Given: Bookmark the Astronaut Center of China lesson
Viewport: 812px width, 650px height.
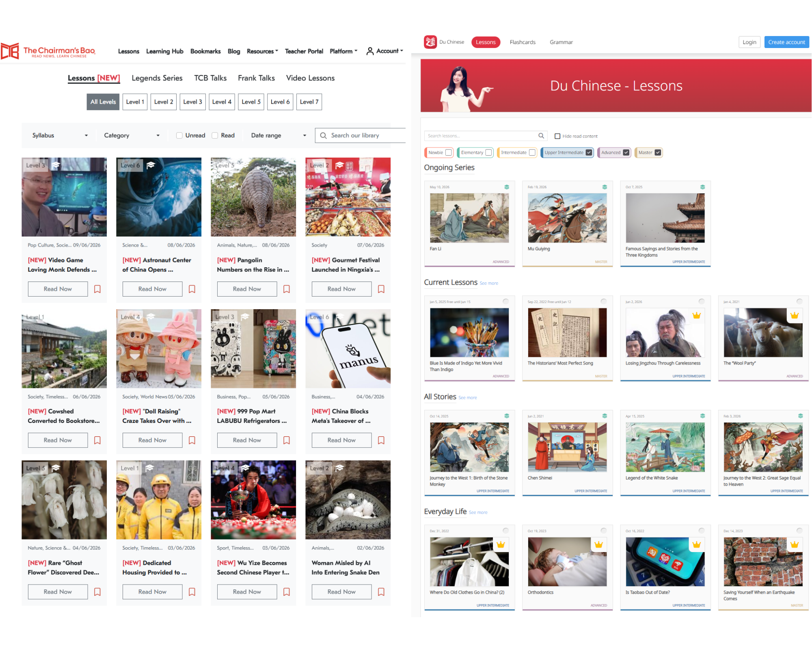Looking at the screenshot, I should click(192, 289).
